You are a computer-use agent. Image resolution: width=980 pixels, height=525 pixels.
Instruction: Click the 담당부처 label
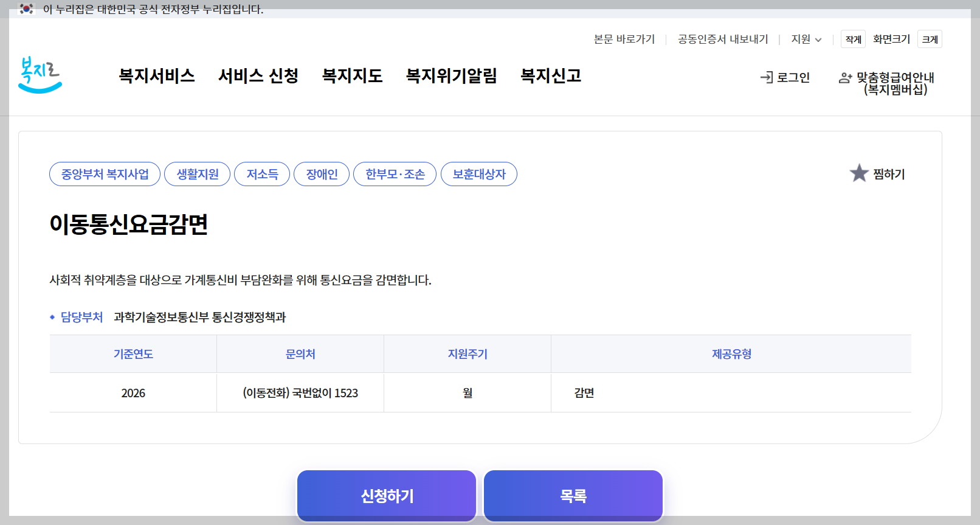point(81,317)
